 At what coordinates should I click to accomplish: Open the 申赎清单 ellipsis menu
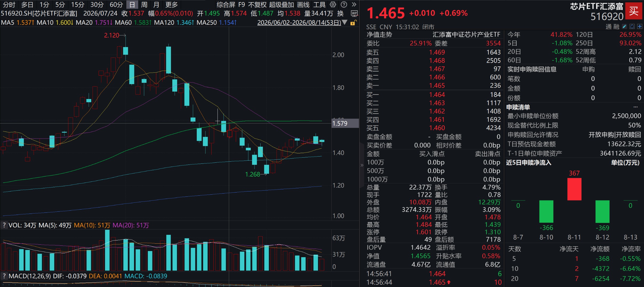(x=635, y=107)
